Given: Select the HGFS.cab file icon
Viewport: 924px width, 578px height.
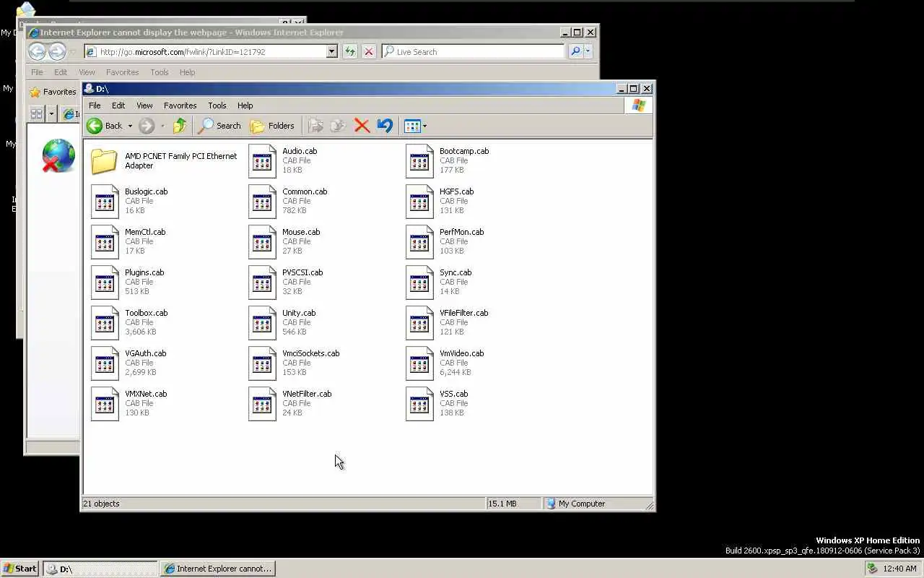Looking at the screenshot, I should click(x=419, y=201).
